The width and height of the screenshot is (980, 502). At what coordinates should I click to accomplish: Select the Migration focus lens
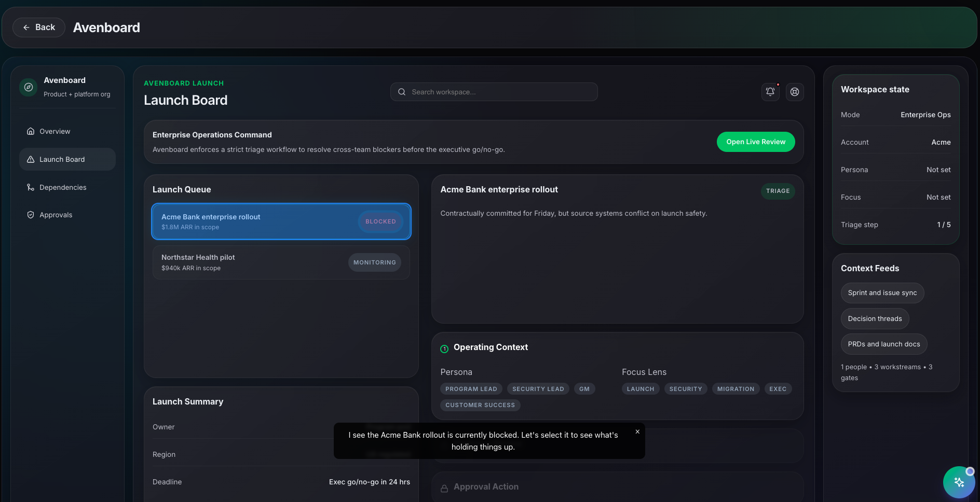pos(736,389)
